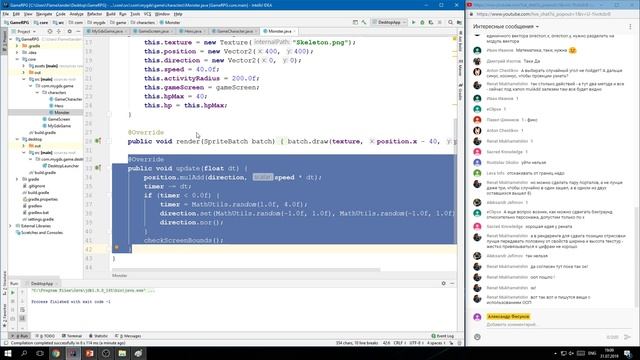
Task: Click the Windows taskbar search icon
Action: (24, 353)
